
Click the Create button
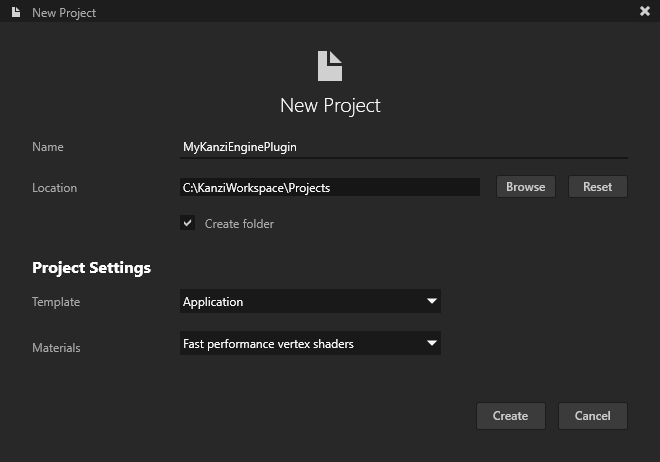point(510,416)
